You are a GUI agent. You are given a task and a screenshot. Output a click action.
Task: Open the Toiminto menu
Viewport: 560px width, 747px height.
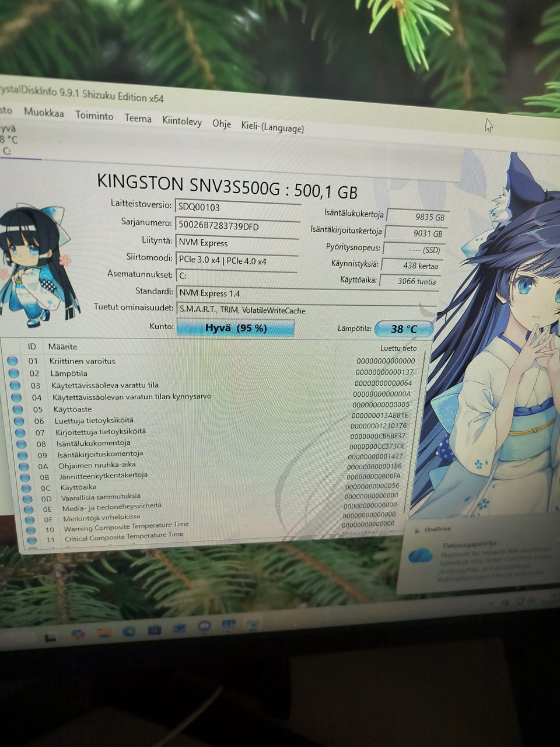click(94, 116)
